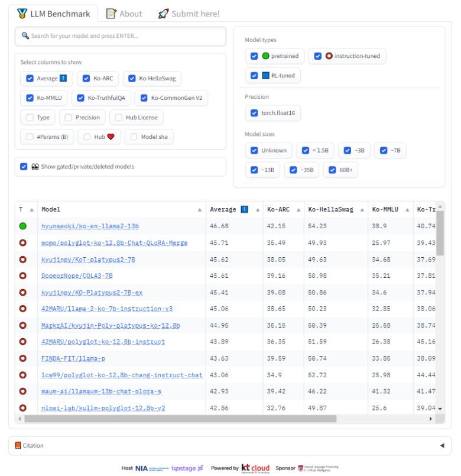Open the About tab

point(124,14)
